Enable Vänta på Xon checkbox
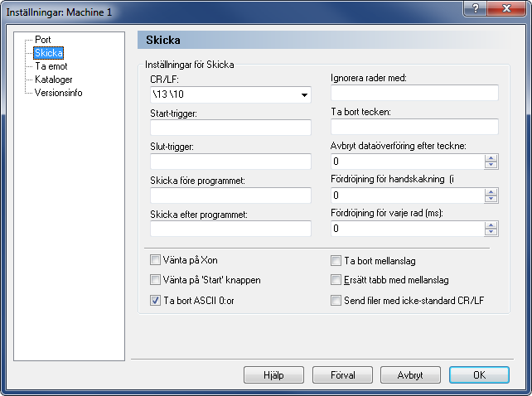The width and height of the screenshot is (532, 396). 155,260
